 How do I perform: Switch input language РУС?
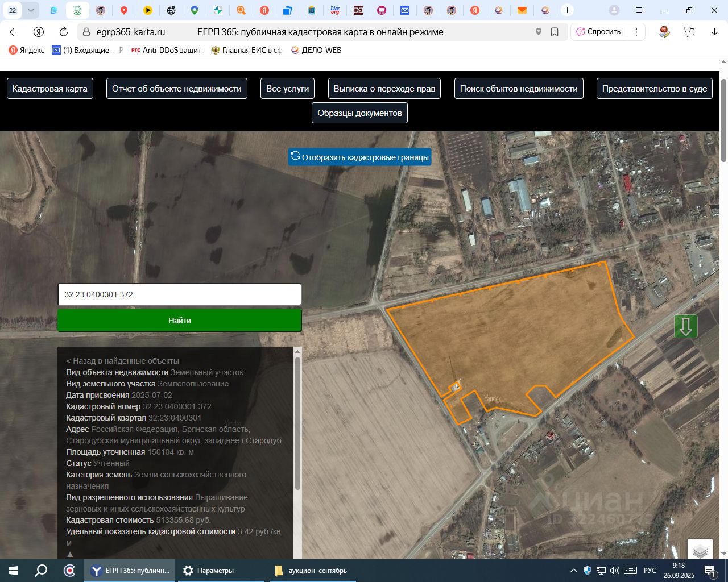[x=650, y=571]
